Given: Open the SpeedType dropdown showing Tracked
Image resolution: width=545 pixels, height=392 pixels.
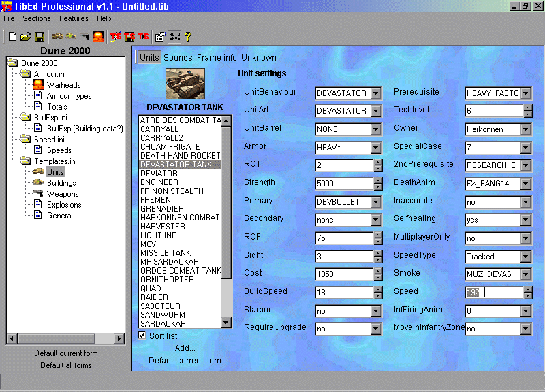Looking at the screenshot, I should pyautogui.click(x=526, y=257).
